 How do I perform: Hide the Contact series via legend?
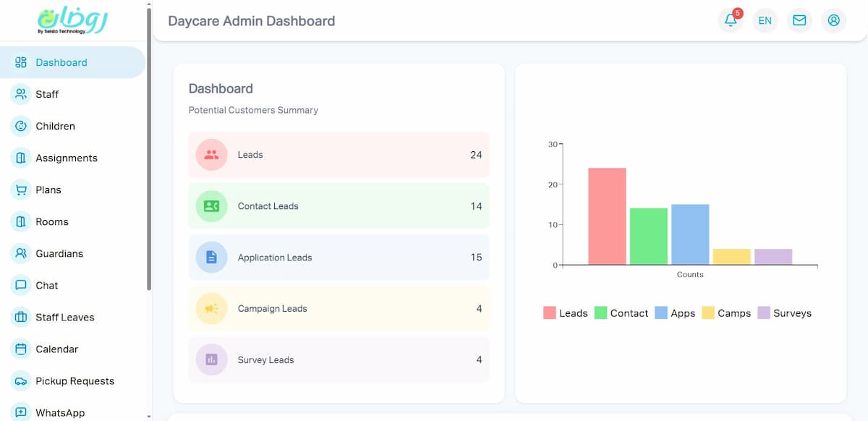621,312
